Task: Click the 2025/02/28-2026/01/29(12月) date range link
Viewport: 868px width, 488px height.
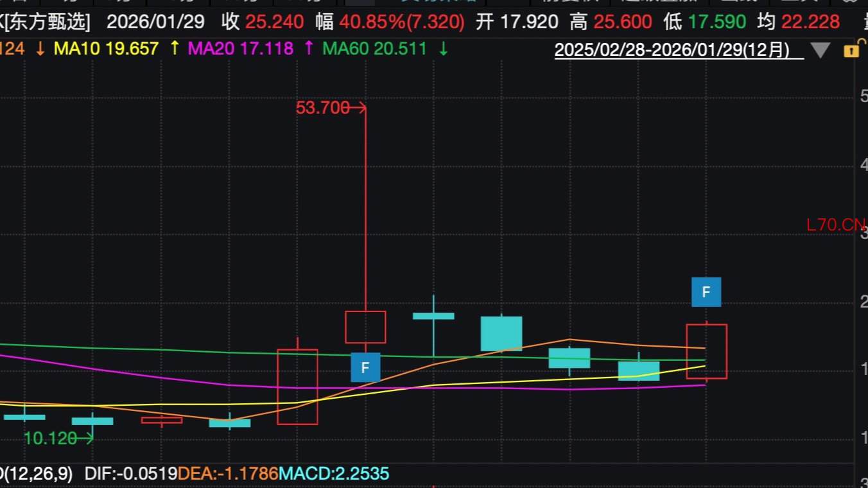Action: pyautogui.click(x=672, y=49)
